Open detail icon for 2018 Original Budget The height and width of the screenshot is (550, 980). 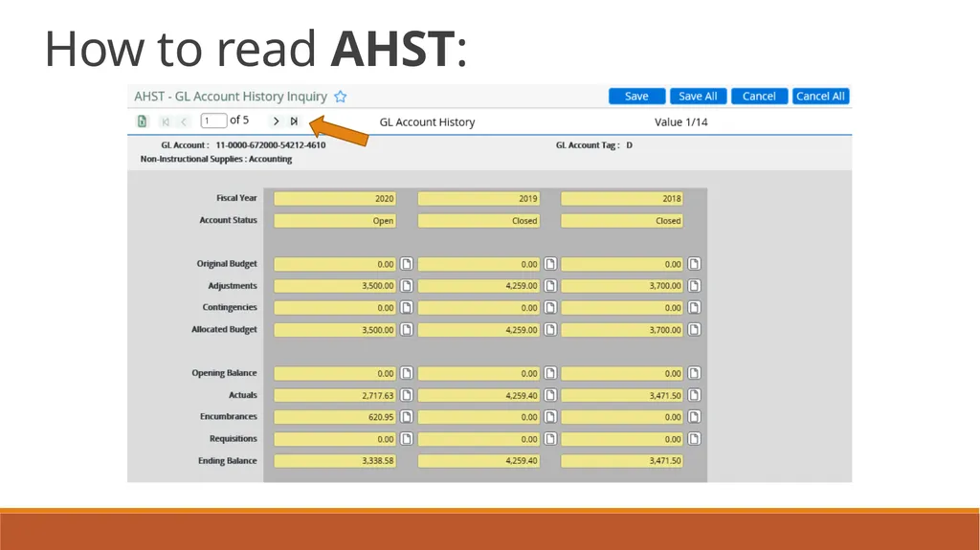tap(694, 264)
